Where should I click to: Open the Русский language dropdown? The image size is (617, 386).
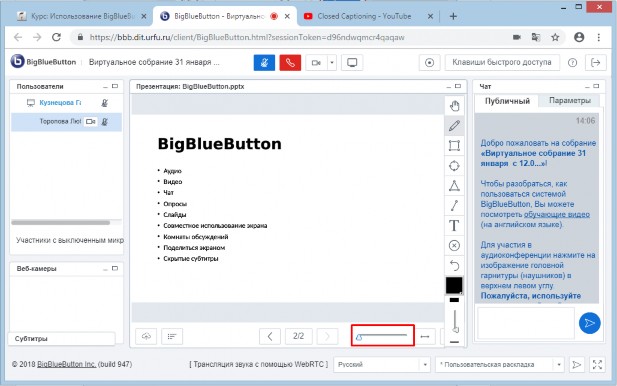[381, 364]
